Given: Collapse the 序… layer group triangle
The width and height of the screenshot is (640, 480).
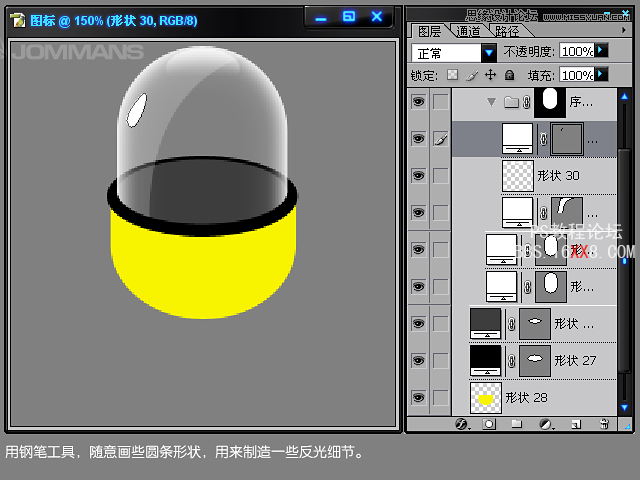Looking at the screenshot, I should [x=491, y=102].
